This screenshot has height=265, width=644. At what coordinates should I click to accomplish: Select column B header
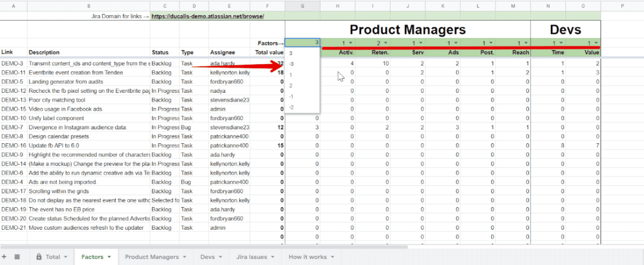[x=88, y=6]
